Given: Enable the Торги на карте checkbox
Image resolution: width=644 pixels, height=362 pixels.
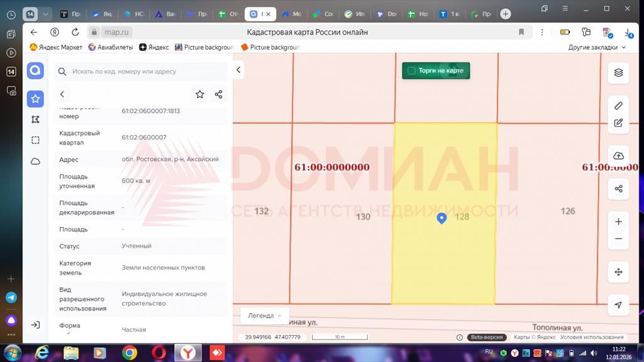Looking at the screenshot, I should (411, 71).
